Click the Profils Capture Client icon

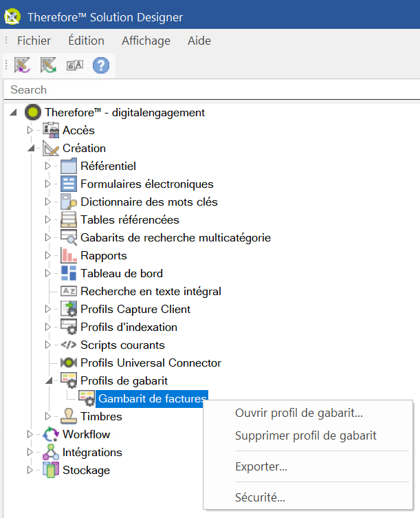click(69, 309)
